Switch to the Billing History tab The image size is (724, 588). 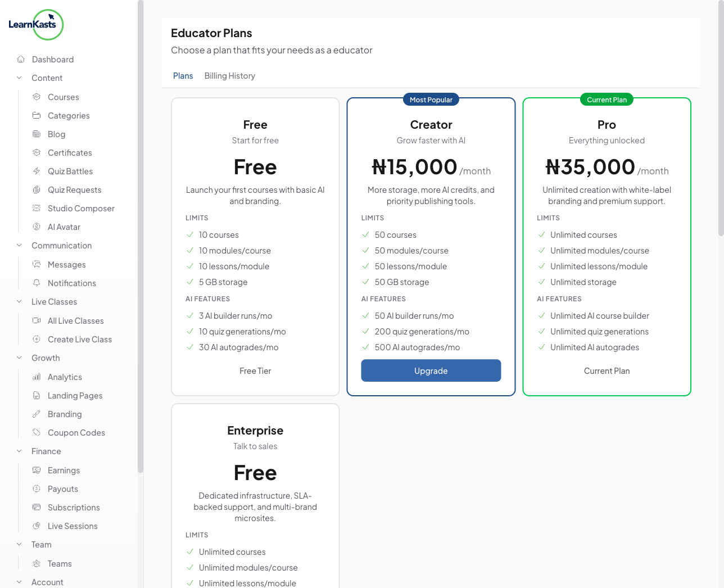[229, 76]
